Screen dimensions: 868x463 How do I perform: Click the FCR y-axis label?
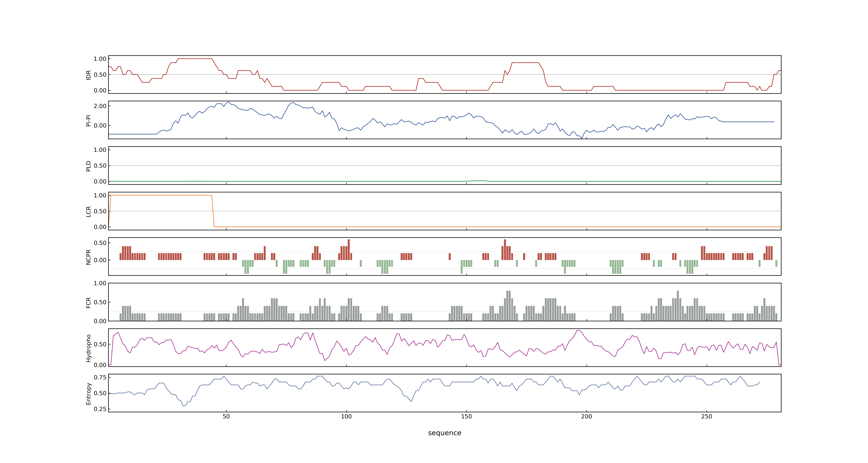(x=89, y=302)
